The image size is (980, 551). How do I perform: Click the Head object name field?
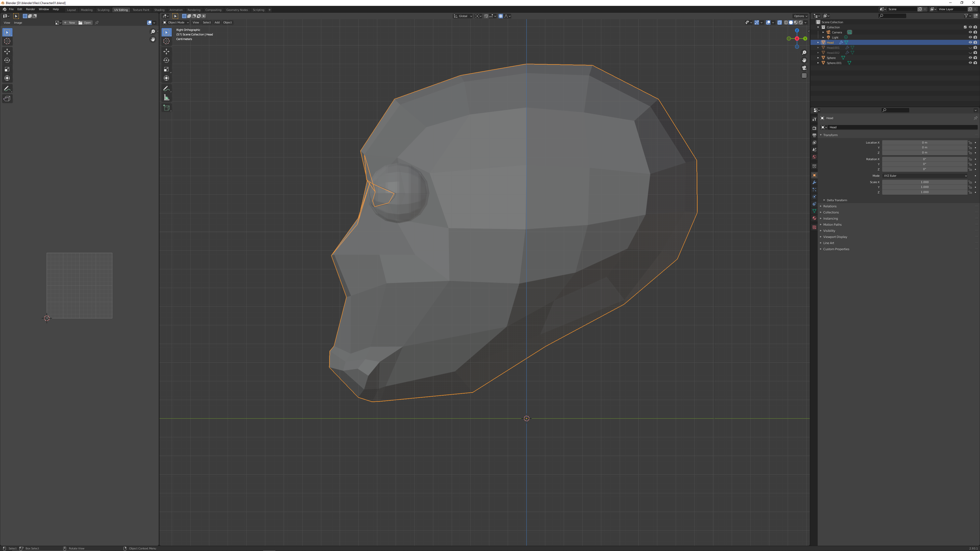902,127
